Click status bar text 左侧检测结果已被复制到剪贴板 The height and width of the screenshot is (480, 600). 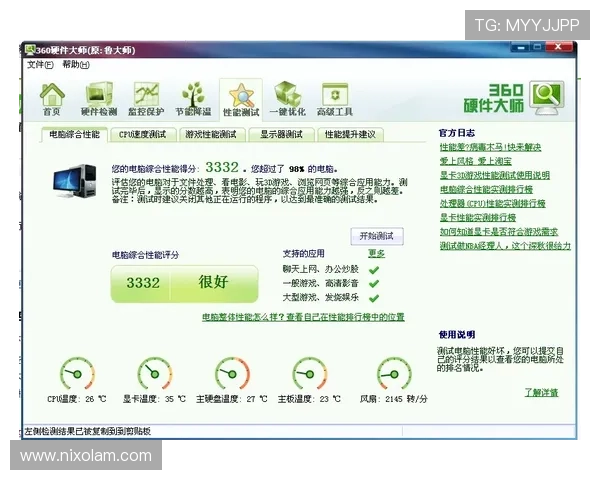88,431
